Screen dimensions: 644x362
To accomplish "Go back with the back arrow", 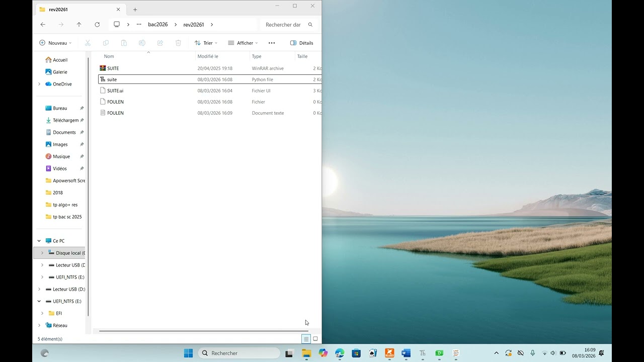I will coord(43,25).
